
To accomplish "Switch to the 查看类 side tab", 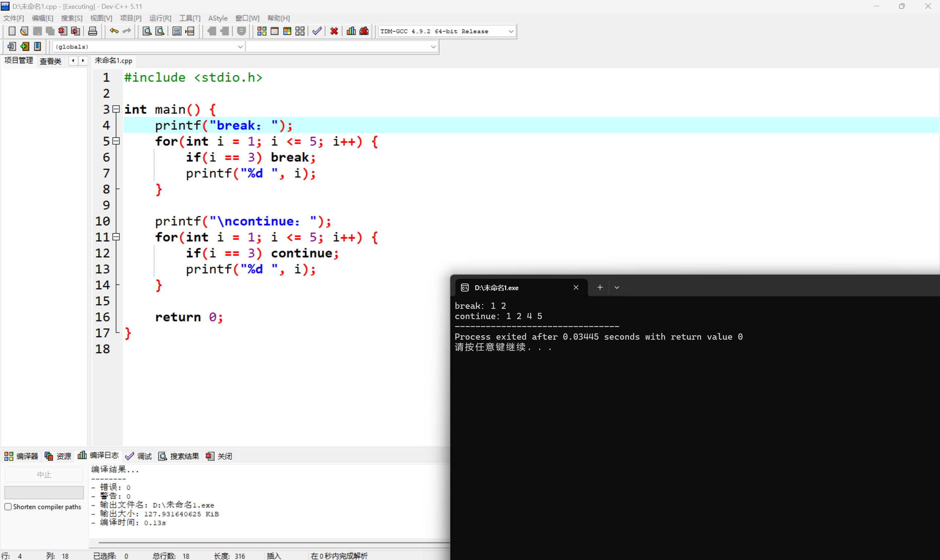I will [50, 61].
